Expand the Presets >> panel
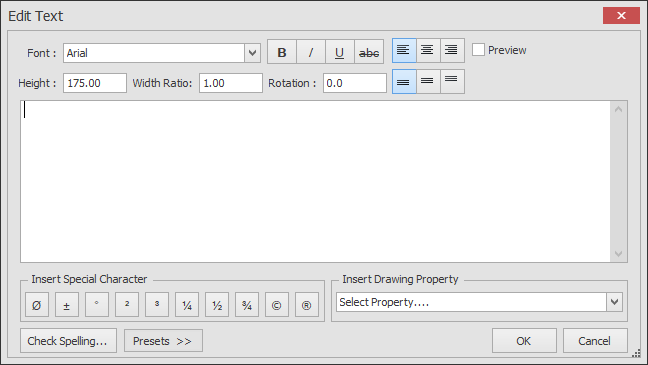Screen dimensions: 648x365 [163, 341]
